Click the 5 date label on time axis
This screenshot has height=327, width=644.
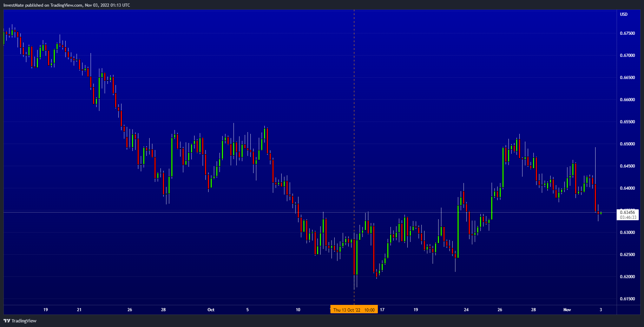248,310
